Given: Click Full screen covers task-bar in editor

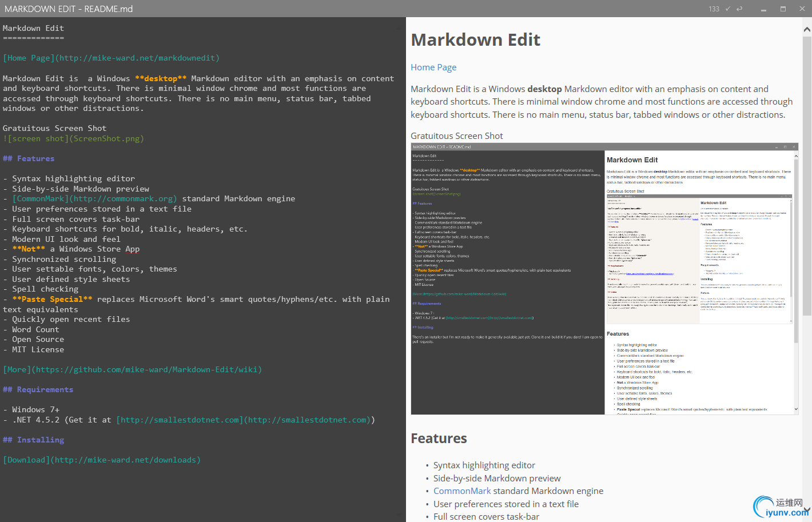Looking at the screenshot, I should (x=71, y=219).
